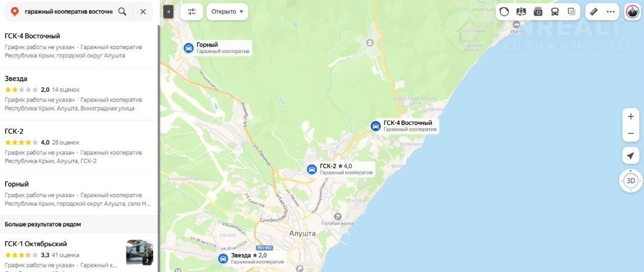Switch to 3D tilt view
The height and width of the screenshot is (272, 644).
coord(630,181)
